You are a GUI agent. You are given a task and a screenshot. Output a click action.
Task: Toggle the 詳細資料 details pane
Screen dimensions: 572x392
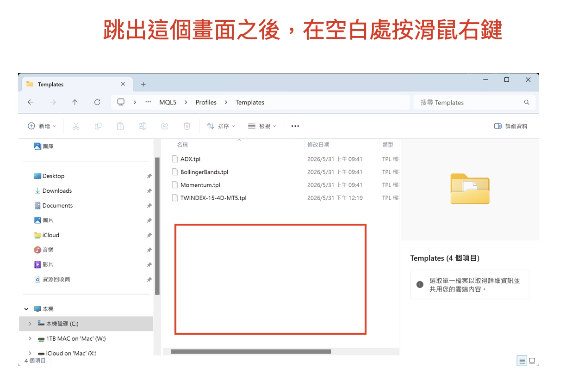[x=511, y=126]
